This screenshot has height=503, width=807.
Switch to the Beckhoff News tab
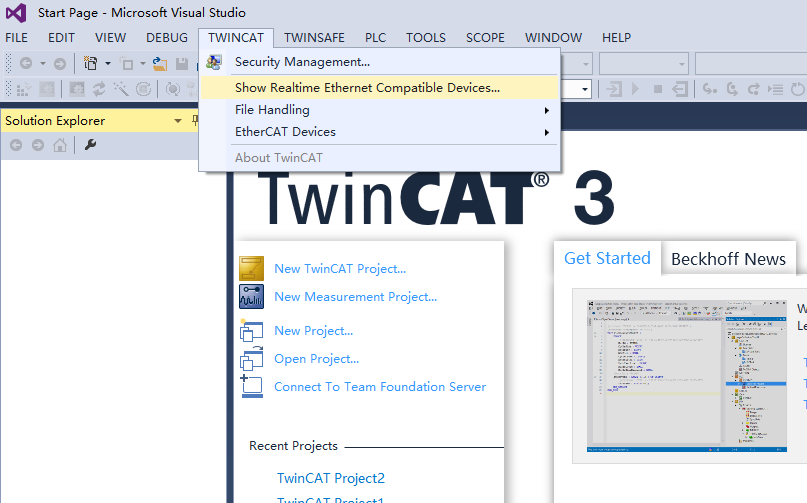[x=728, y=258]
